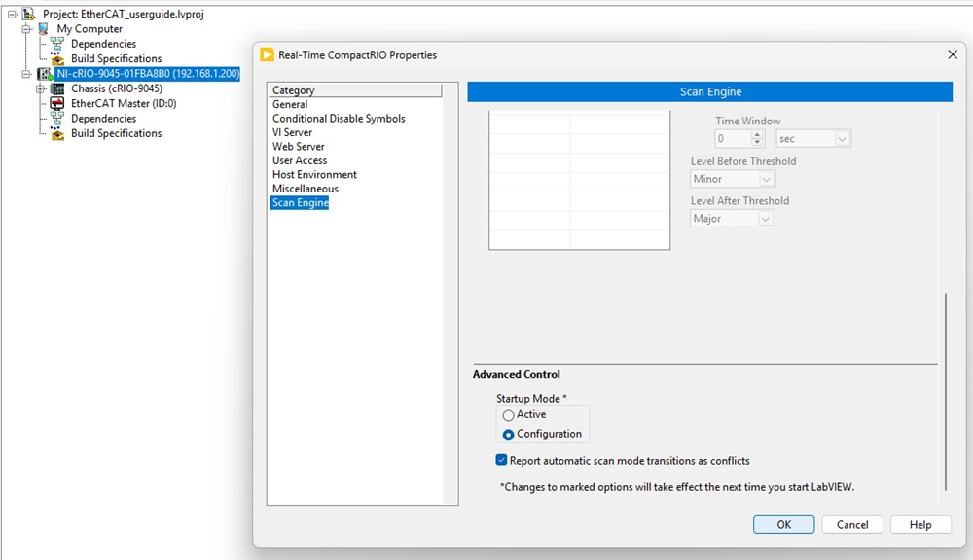Viewport: 973px width, 560px height.
Task: Click Build Specifications icon under cRIO target
Action: (x=57, y=133)
